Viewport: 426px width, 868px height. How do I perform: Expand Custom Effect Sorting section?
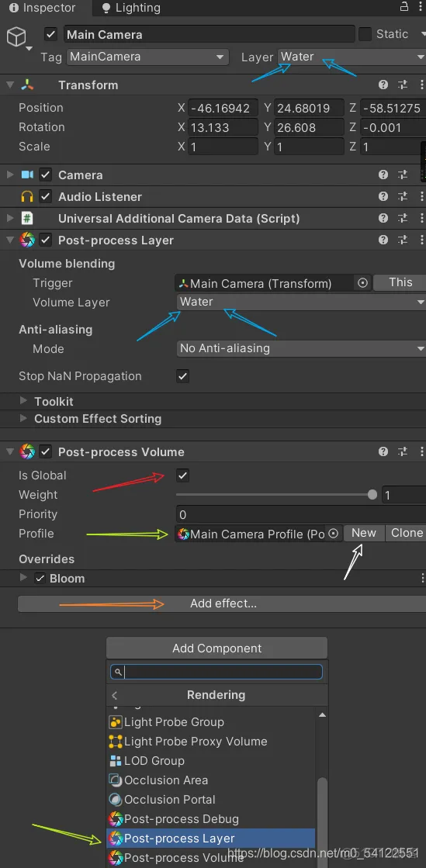(x=23, y=419)
